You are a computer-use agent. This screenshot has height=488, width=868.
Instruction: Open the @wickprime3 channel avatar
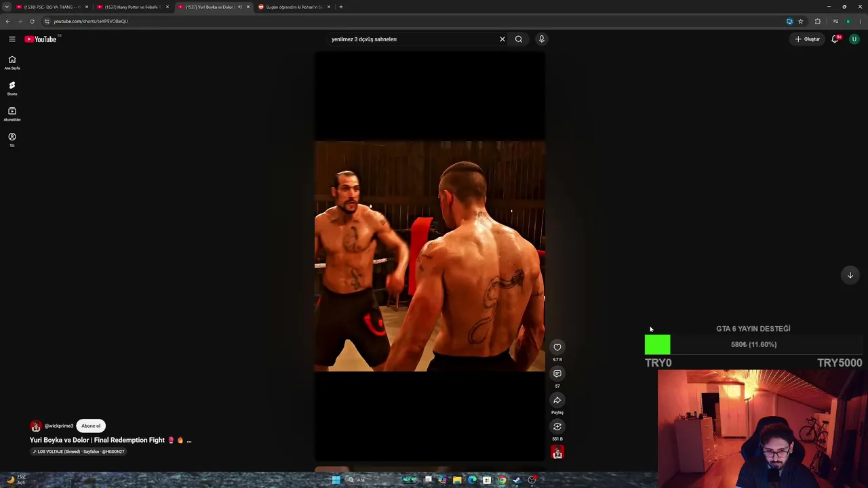[x=36, y=426]
